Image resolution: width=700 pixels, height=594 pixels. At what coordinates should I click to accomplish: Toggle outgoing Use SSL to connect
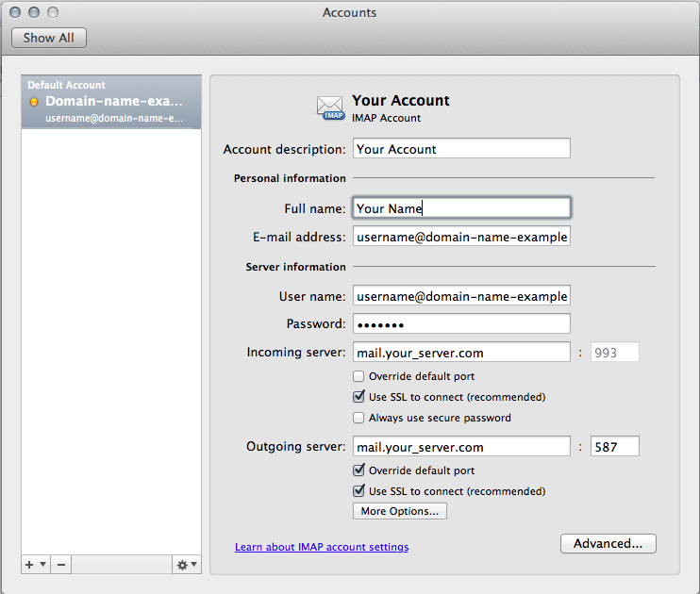click(x=358, y=491)
